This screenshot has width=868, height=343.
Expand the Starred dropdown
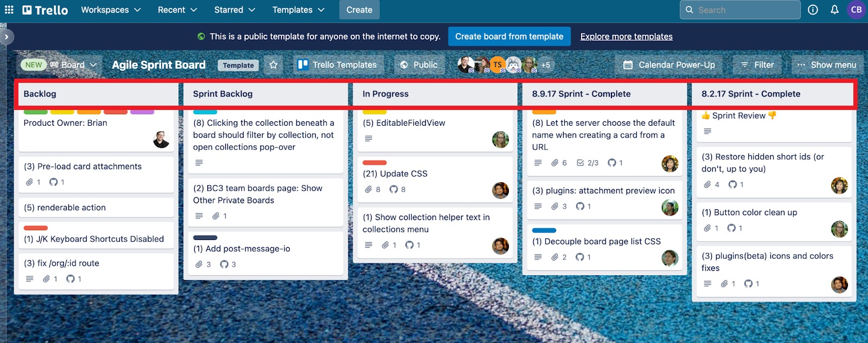[x=234, y=10]
